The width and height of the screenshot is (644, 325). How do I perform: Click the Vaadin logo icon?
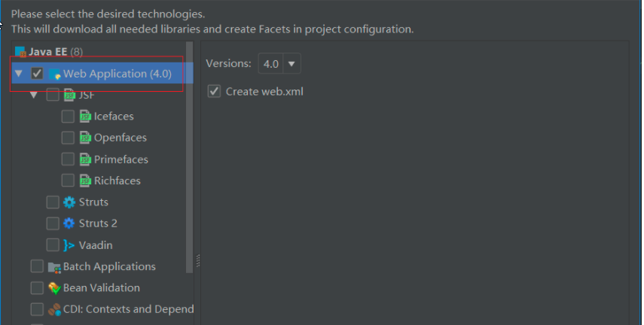[70, 245]
